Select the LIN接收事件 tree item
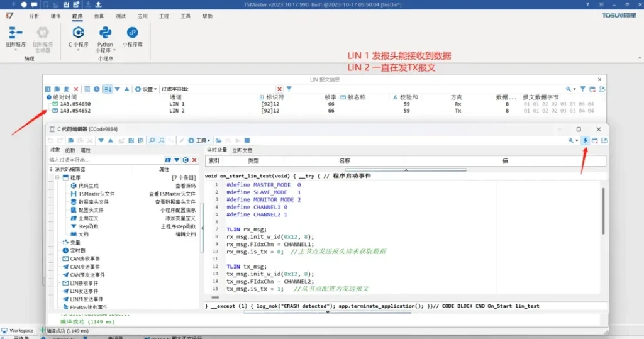 [84, 283]
